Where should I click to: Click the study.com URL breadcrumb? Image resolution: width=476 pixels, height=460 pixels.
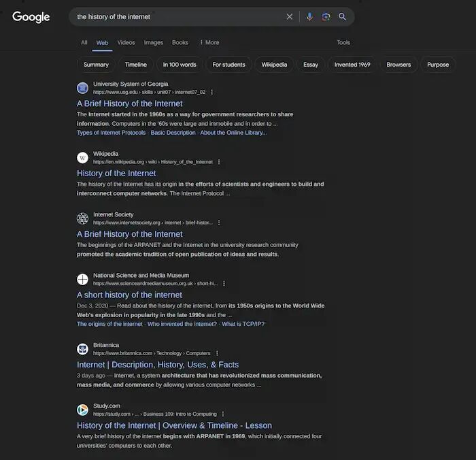pos(155,414)
